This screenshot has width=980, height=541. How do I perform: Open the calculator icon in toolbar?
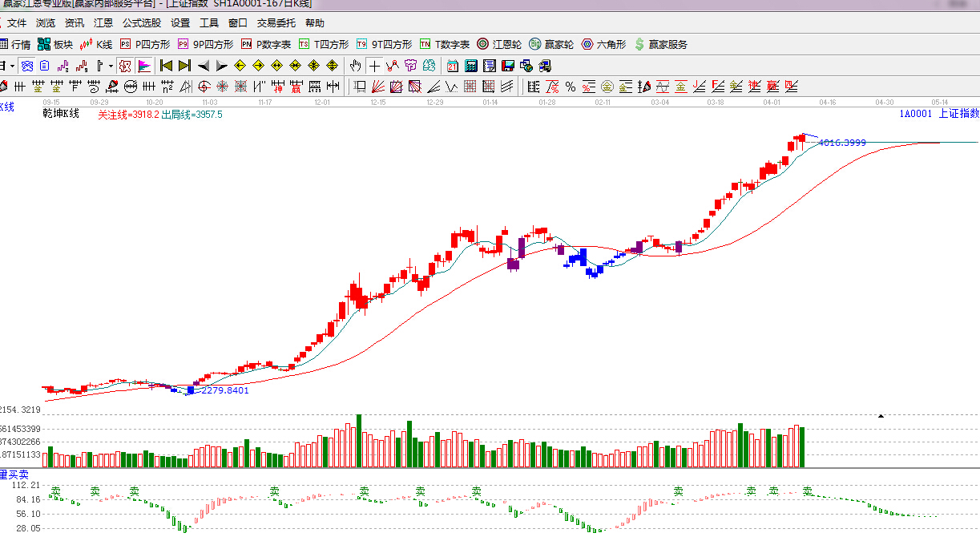[x=471, y=66]
